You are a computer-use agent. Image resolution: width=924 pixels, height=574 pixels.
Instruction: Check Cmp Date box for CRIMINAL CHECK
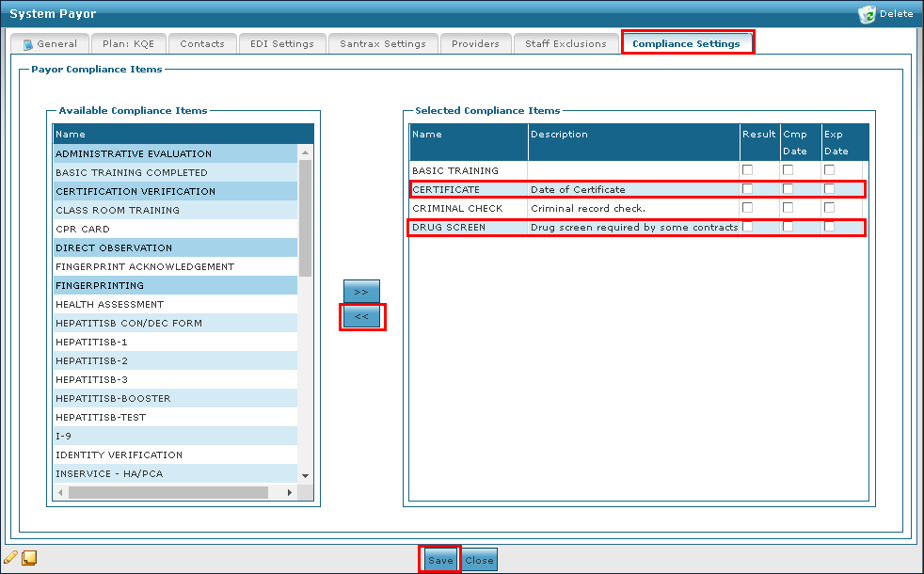(788, 208)
